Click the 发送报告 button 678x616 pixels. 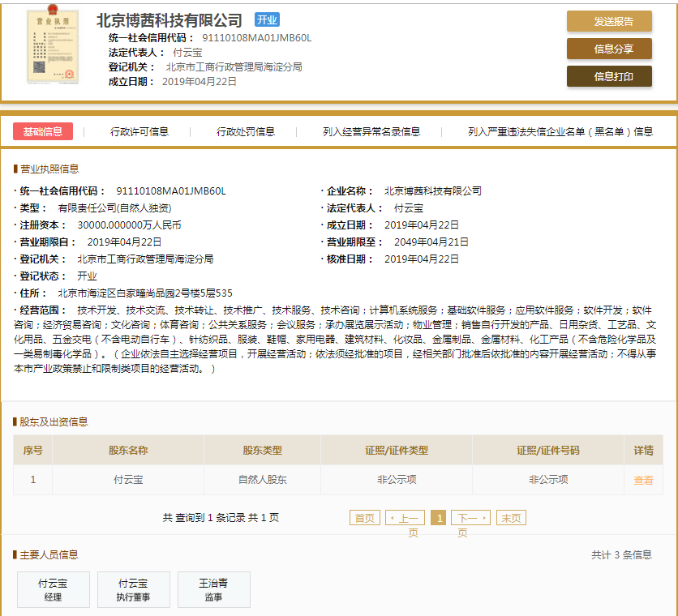click(608, 21)
